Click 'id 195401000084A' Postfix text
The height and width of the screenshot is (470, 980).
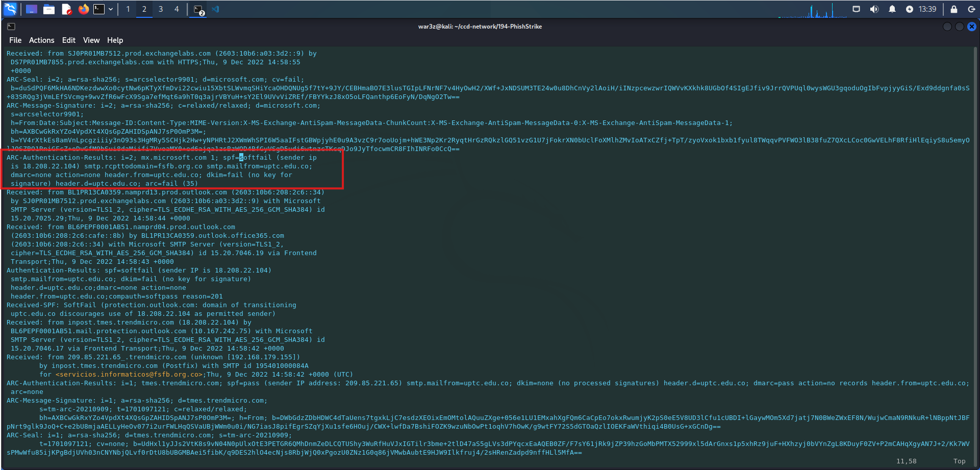[276, 366]
